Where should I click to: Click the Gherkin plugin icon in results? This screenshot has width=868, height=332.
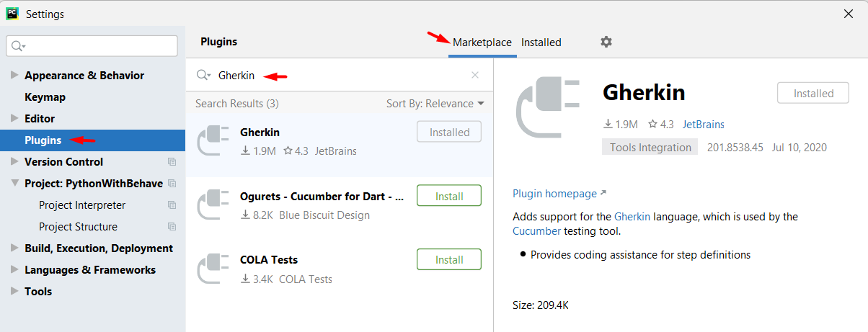coord(213,141)
